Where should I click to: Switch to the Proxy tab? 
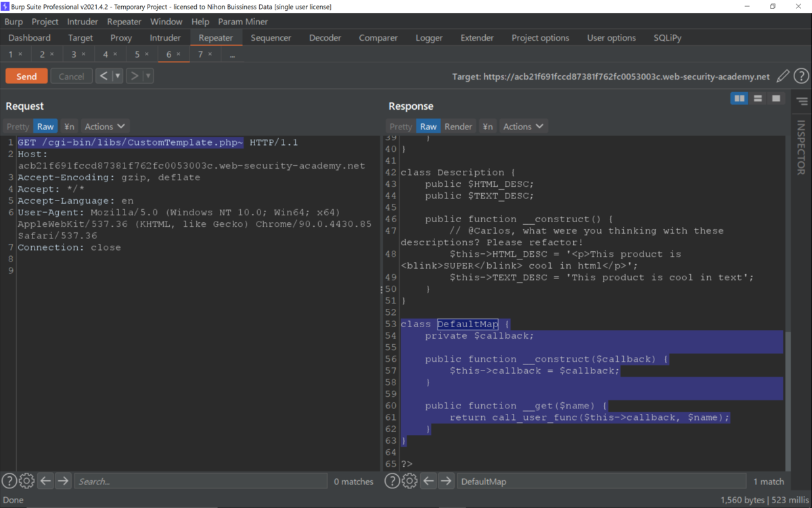click(x=121, y=38)
